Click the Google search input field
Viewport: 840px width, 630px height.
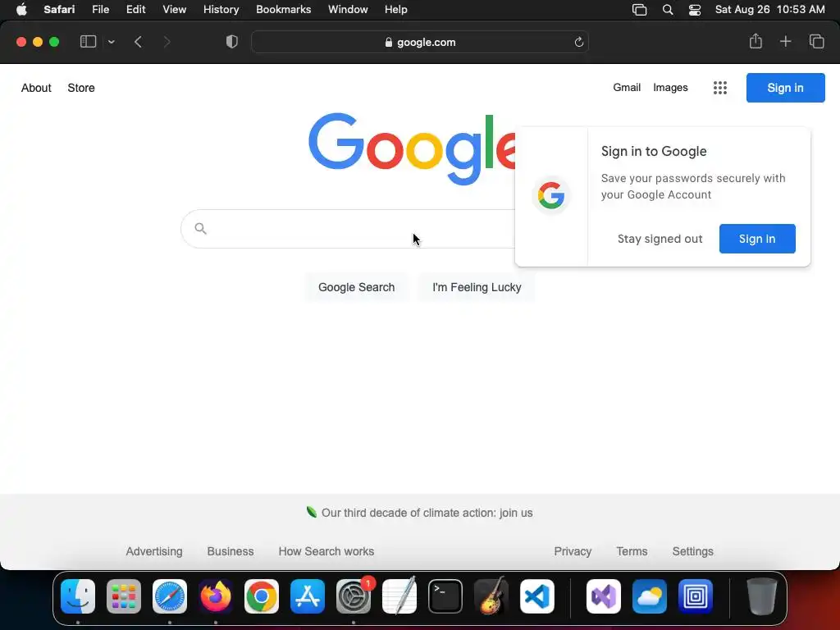[x=348, y=229]
